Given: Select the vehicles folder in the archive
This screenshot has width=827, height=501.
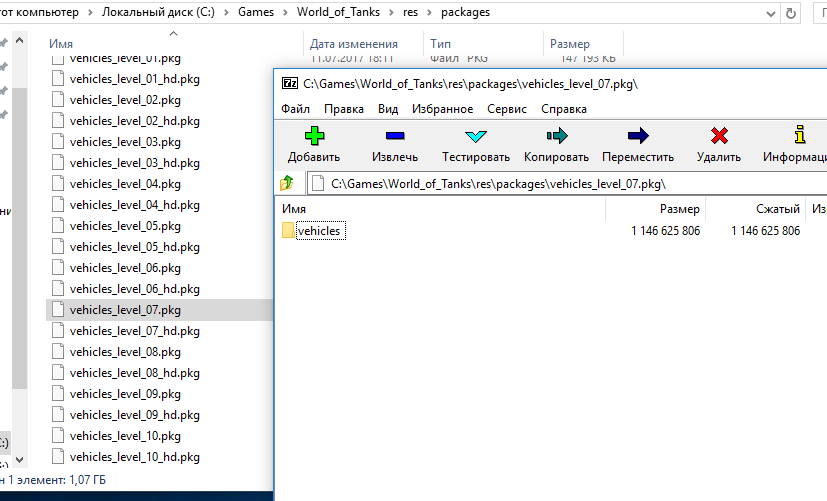Looking at the screenshot, I should point(319,231).
